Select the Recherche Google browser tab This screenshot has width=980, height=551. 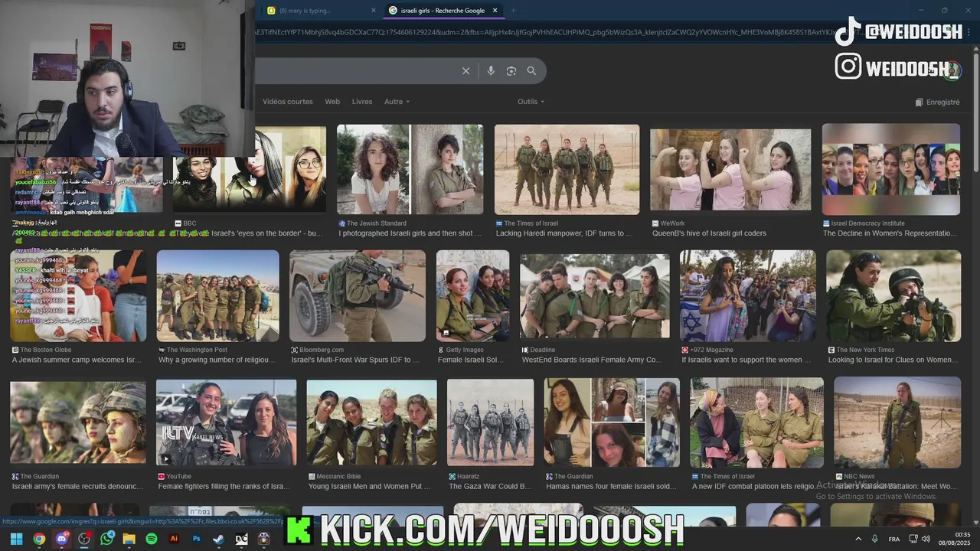coord(444,11)
